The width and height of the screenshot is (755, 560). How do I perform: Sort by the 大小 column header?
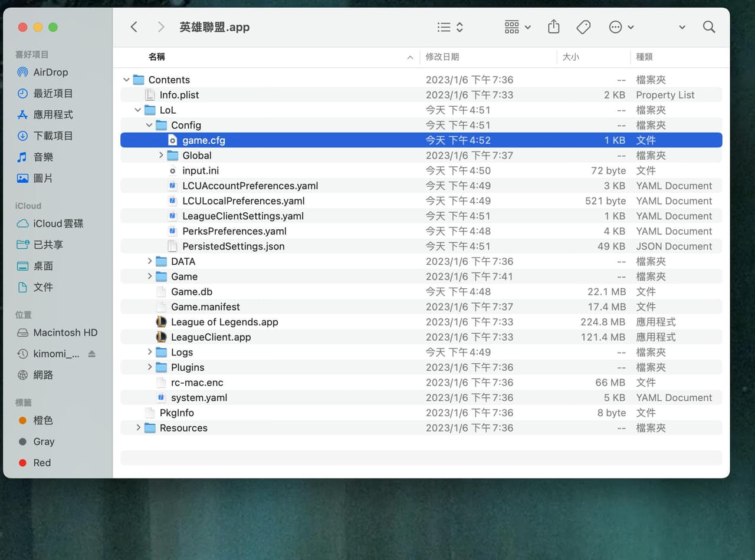pos(570,57)
